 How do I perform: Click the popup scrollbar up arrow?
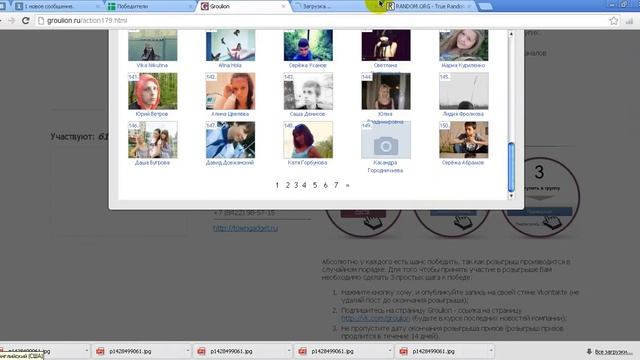511,35
